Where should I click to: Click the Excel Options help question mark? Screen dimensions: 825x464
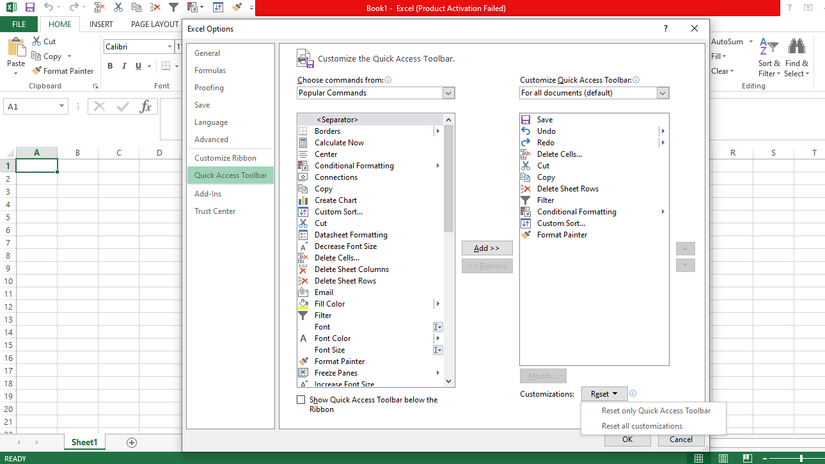click(666, 29)
